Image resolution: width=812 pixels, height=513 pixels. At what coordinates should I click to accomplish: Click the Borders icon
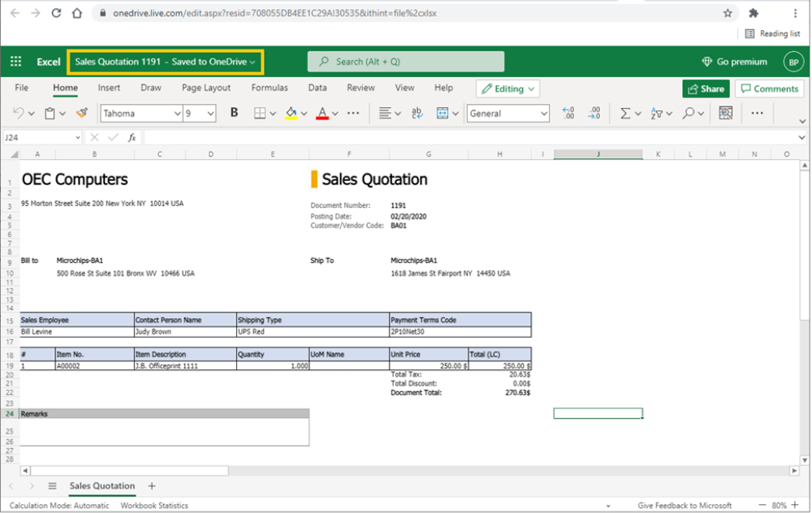260,113
